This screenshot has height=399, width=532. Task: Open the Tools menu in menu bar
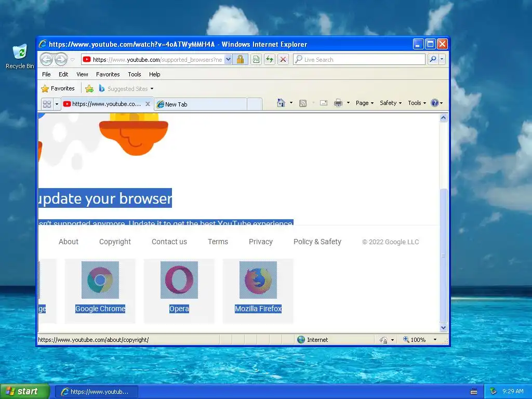(x=135, y=74)
